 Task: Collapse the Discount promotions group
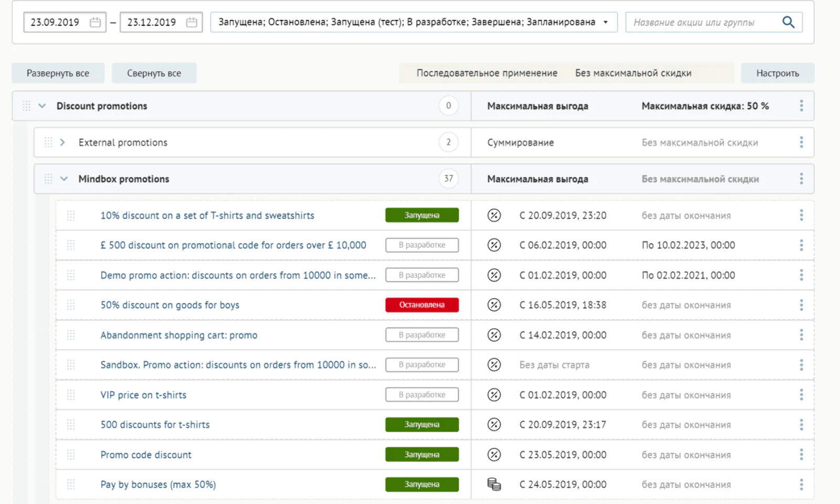[42, 106]
